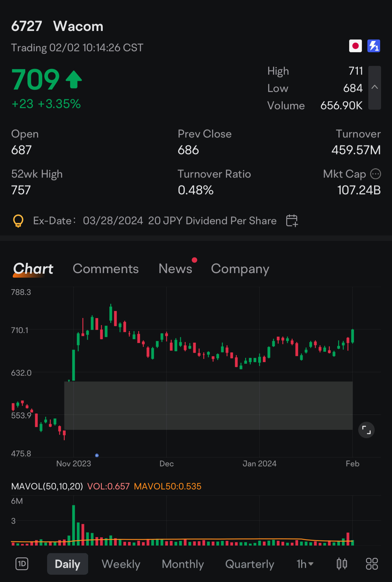Tap the Open value 687

pyautogui.click(x=21, y=150)
